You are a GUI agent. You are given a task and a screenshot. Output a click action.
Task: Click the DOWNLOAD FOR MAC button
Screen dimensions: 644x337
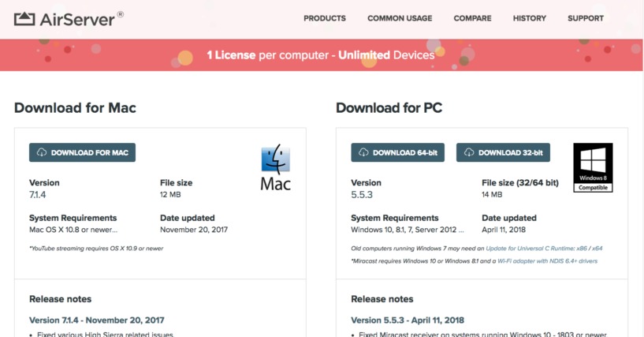coord(82,152)
